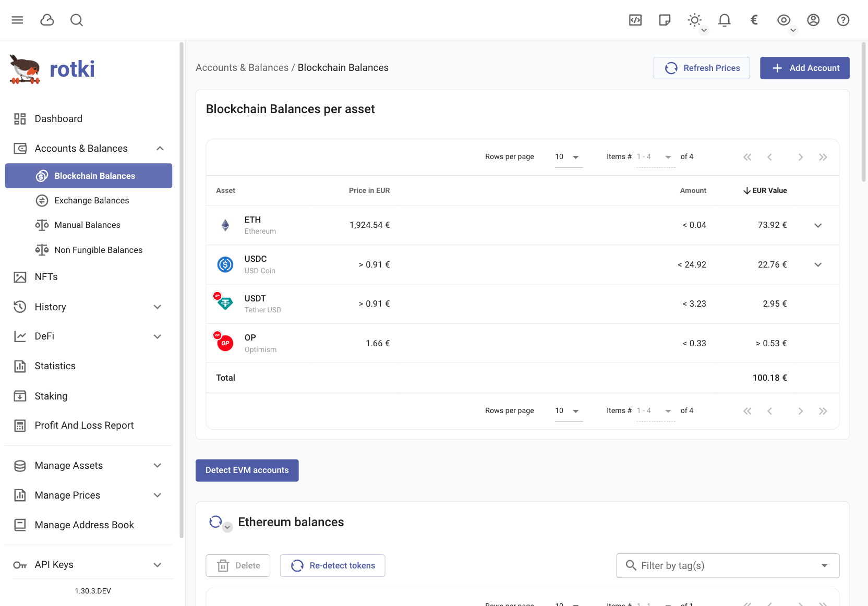Sort by EUR Value column

[x=765, y=190]
